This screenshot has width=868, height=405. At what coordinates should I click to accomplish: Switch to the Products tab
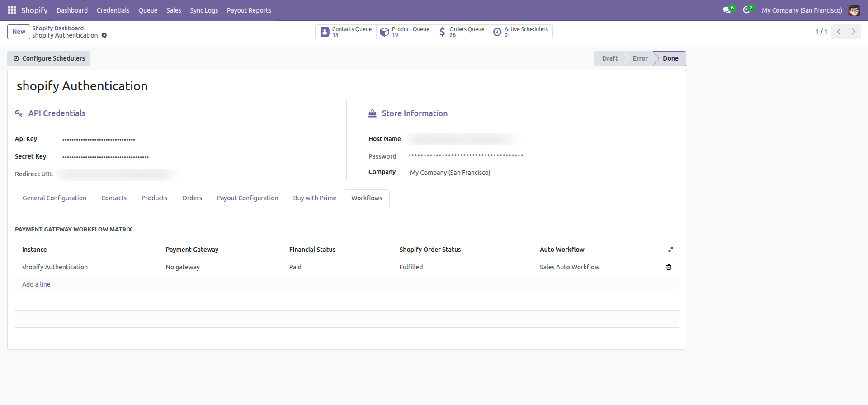coord(154,198)
